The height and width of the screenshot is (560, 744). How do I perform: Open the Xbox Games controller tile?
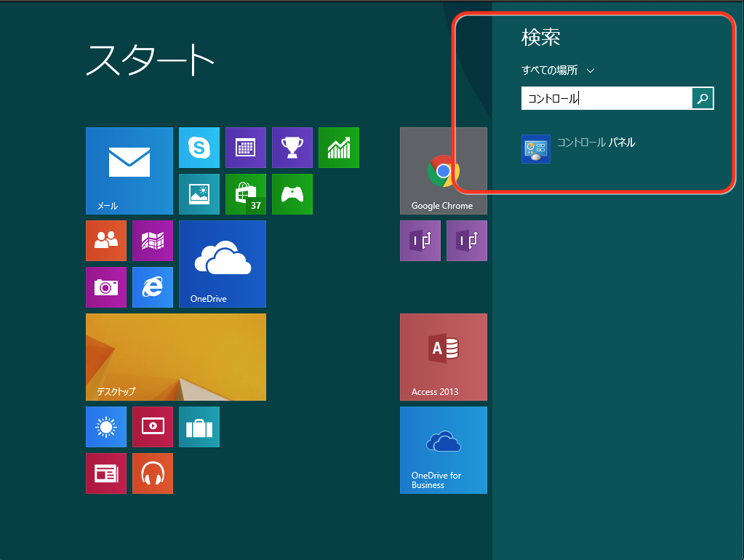(292, 194)
